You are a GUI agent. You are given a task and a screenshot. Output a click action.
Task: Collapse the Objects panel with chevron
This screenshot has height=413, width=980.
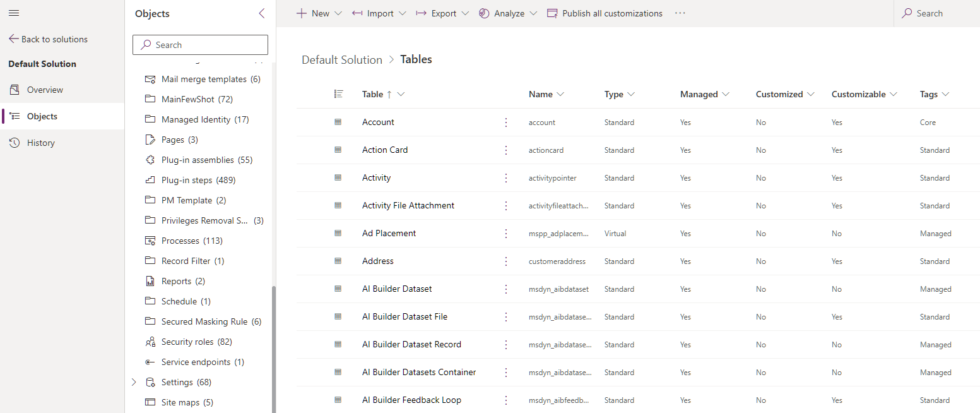point(262,14)
